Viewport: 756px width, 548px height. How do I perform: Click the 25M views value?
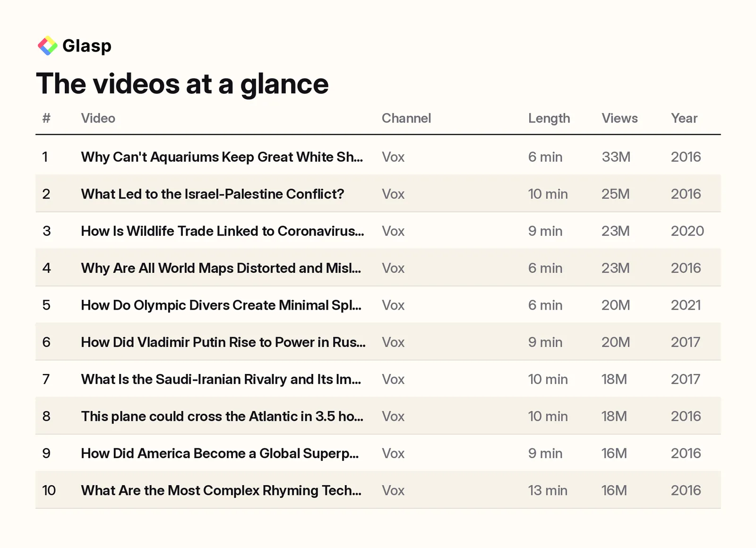click(616, 194)
